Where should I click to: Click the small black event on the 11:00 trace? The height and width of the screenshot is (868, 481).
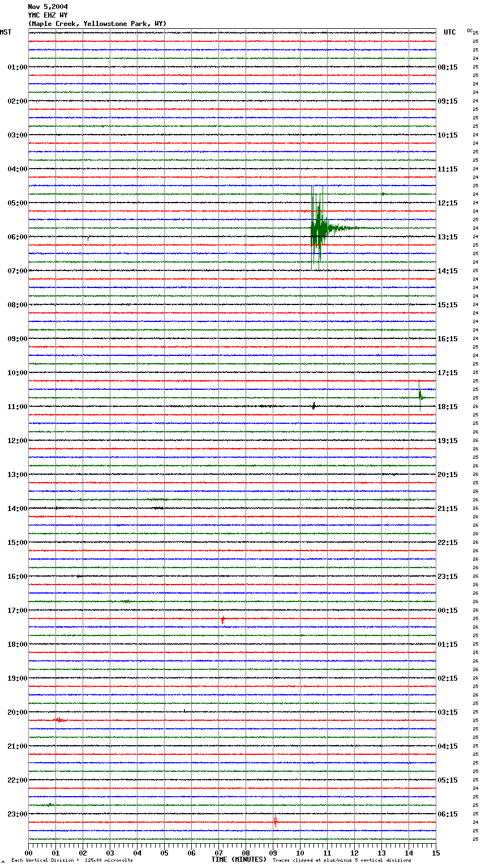pos(313,406)
